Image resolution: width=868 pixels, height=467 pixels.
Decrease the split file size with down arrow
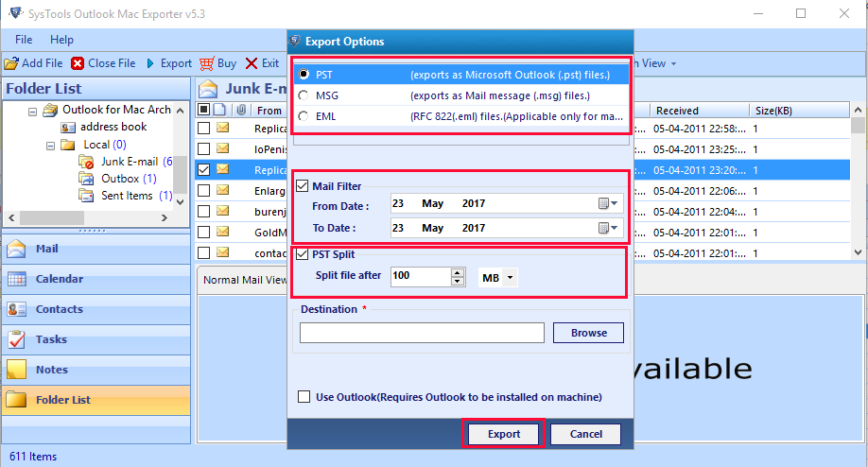458,281
